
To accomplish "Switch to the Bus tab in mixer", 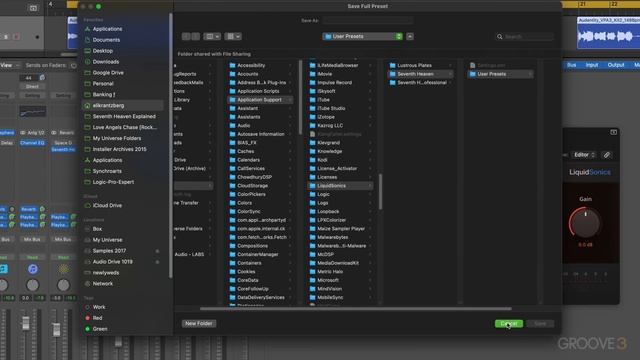I will tap(571, 65).
